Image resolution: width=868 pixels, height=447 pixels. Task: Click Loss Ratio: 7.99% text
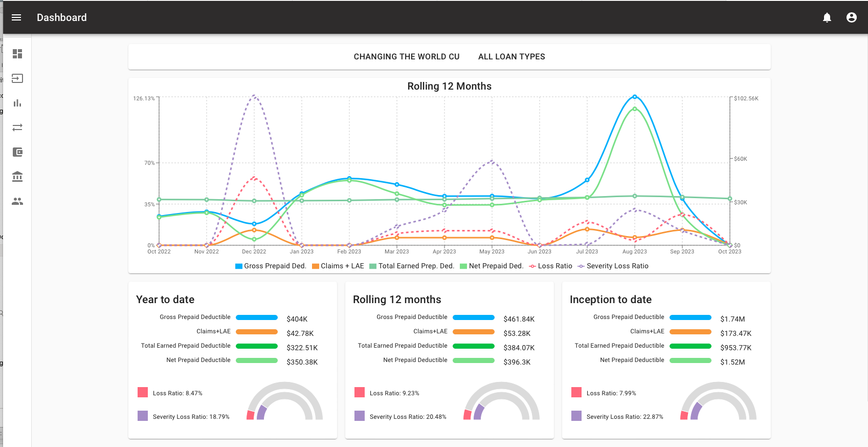(x=611, y=393)
